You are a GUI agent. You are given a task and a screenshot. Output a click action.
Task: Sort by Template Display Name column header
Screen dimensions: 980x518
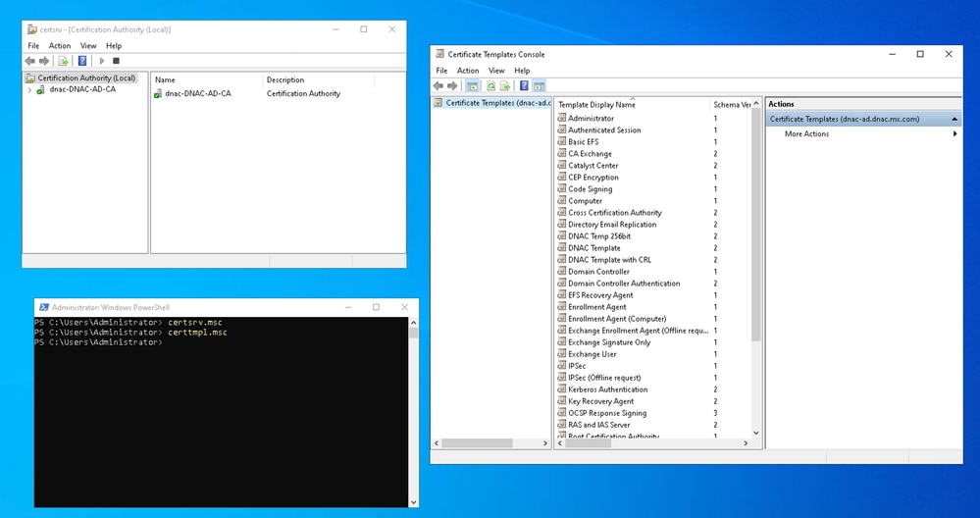coord(632,104)
